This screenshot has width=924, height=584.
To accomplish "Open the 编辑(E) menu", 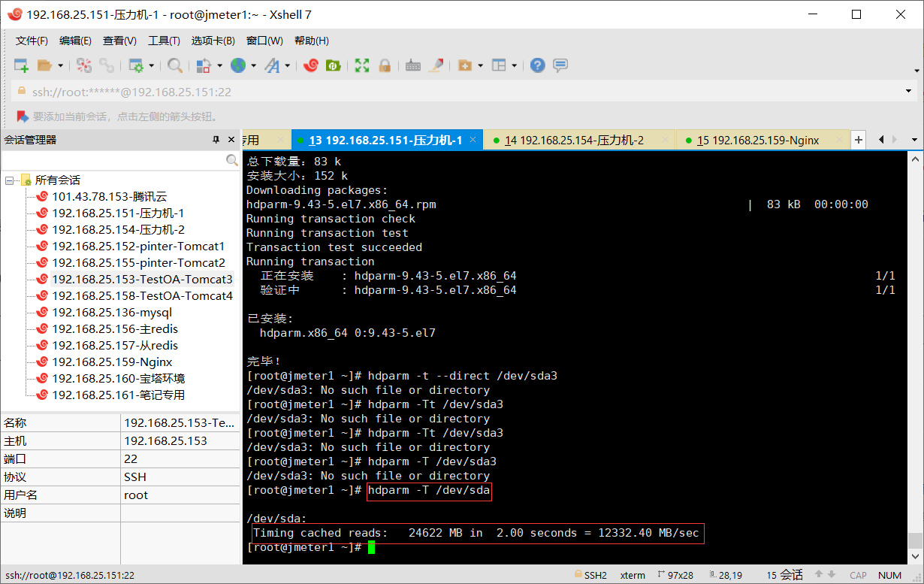I will (76, 41).
